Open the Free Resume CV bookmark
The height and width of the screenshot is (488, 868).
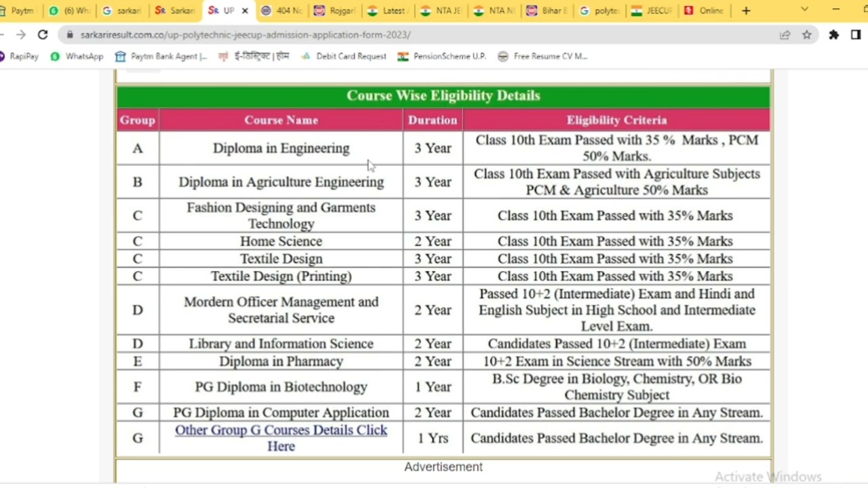[x=543, y=56]
